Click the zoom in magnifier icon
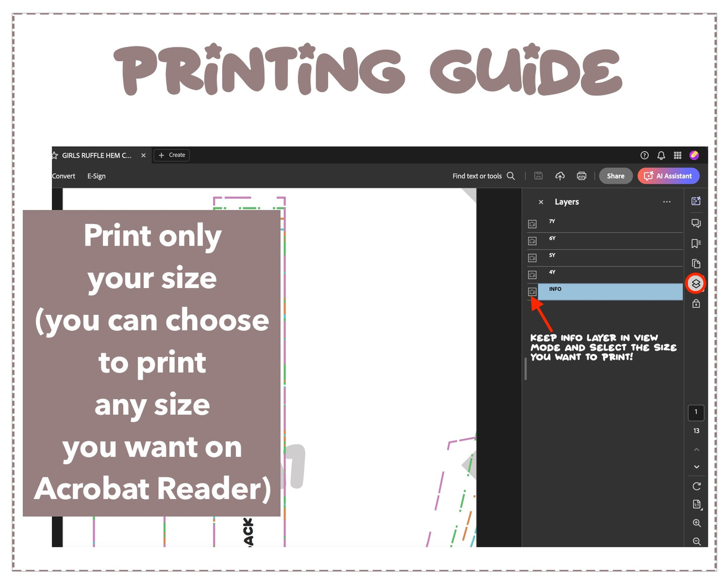 coord(696,523)
